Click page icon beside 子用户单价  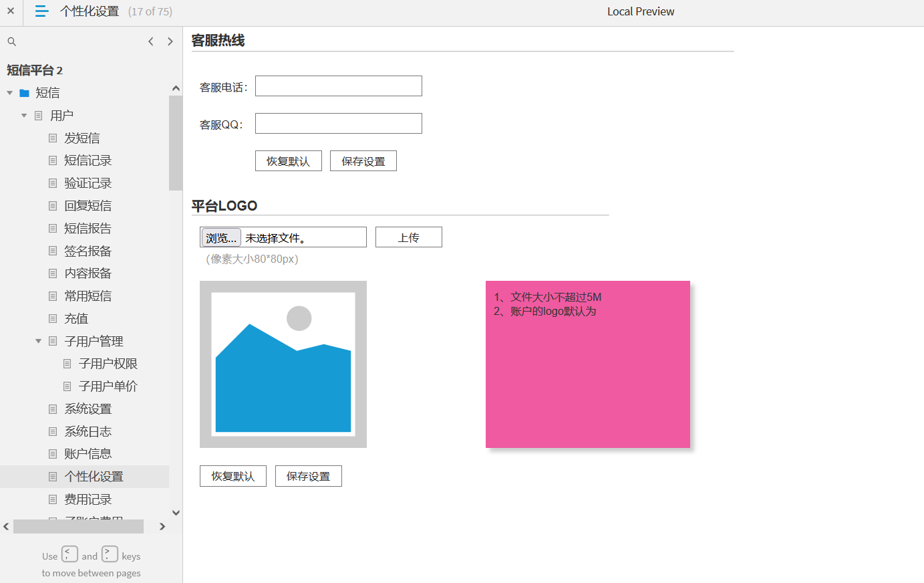[67, 386]
